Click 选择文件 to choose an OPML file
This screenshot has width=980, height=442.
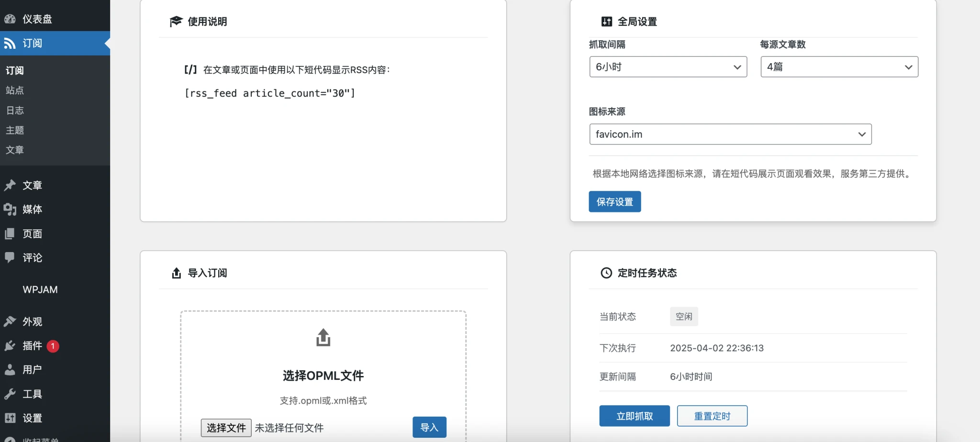[226, 428]
